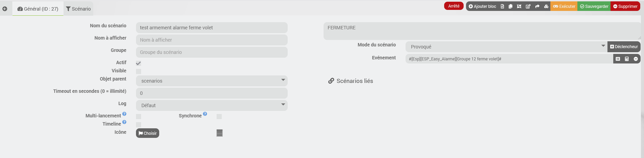Click the cubes template icon
This screenshot has width=644, height=158.
(x=546, y=6)
